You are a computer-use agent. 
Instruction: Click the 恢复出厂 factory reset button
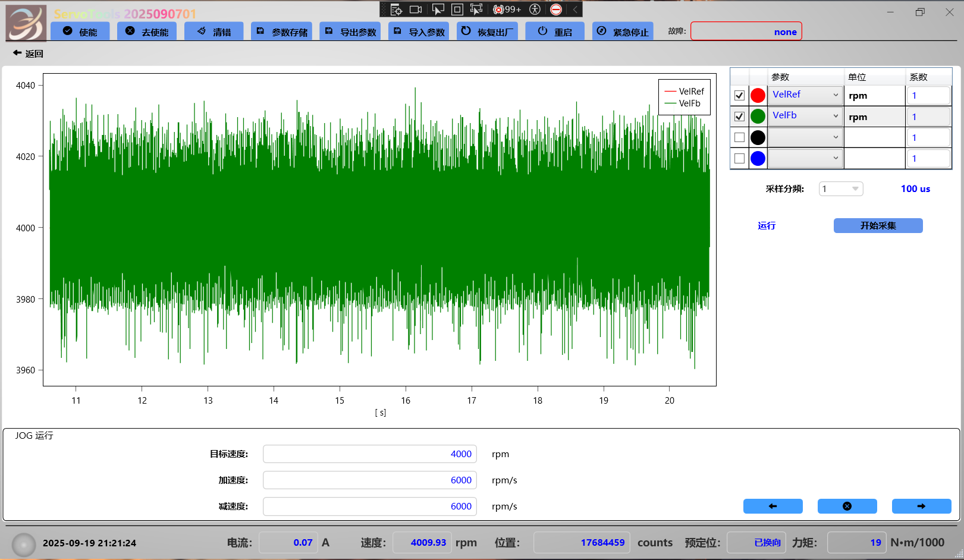click(487, 32)
